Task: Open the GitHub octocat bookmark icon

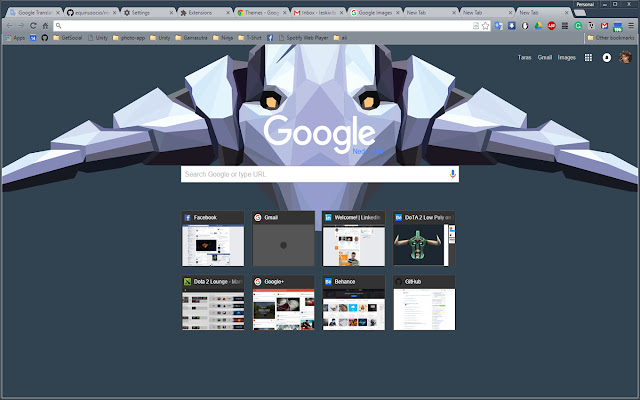Action: 44,38
